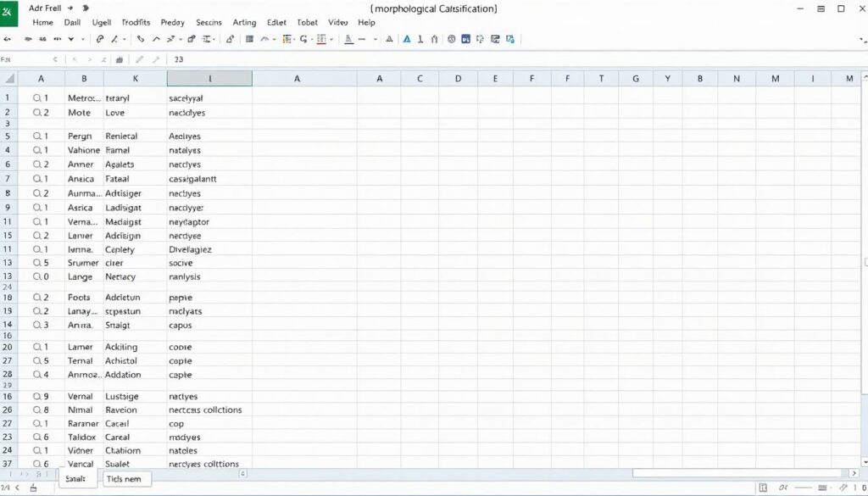Screen dimensions: 868x496
Task: Select cell containing Lustsige
Action: pos(135,396)
